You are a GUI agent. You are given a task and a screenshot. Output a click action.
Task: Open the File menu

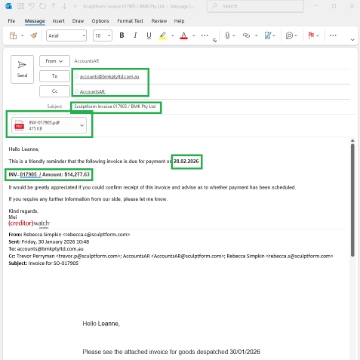tap(11, 21)
